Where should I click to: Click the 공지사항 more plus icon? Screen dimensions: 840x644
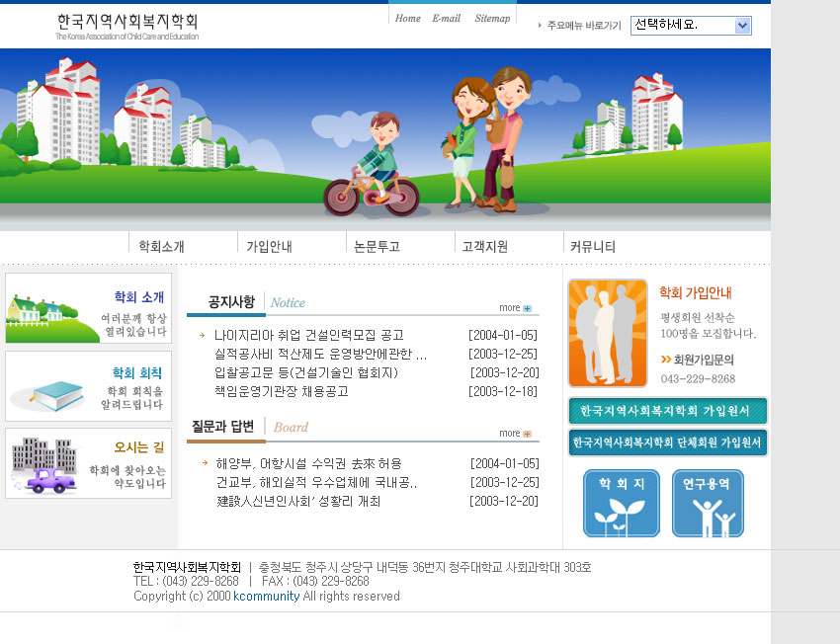point(528,308)
